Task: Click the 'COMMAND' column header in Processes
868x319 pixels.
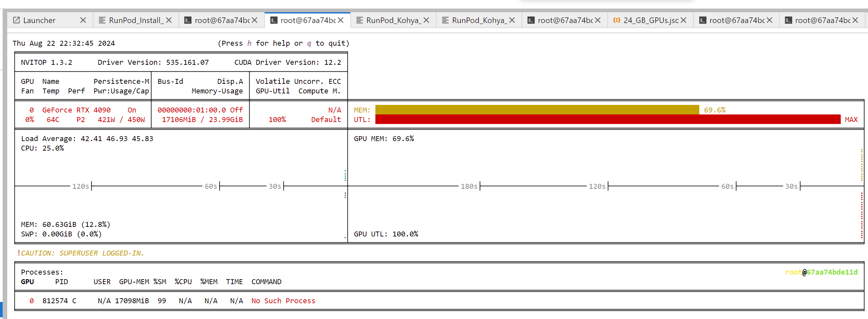Action: pyautogui.click(x=266, y=282)
